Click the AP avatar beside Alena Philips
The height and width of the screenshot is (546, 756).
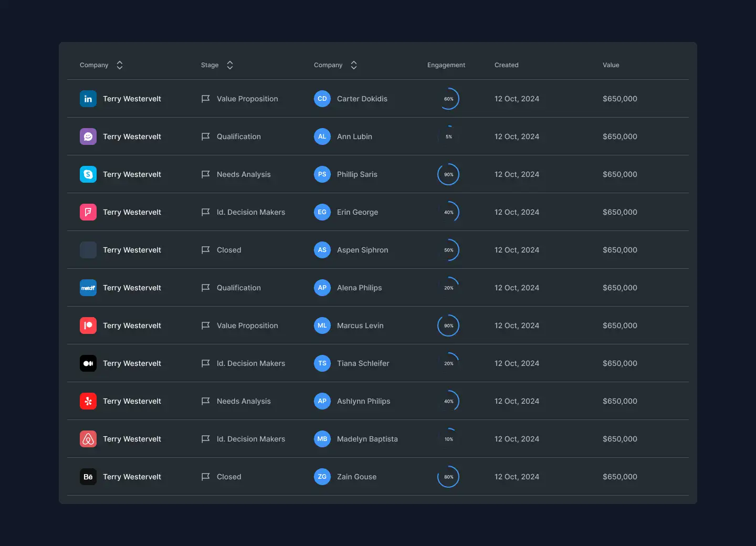coord(322,288)
